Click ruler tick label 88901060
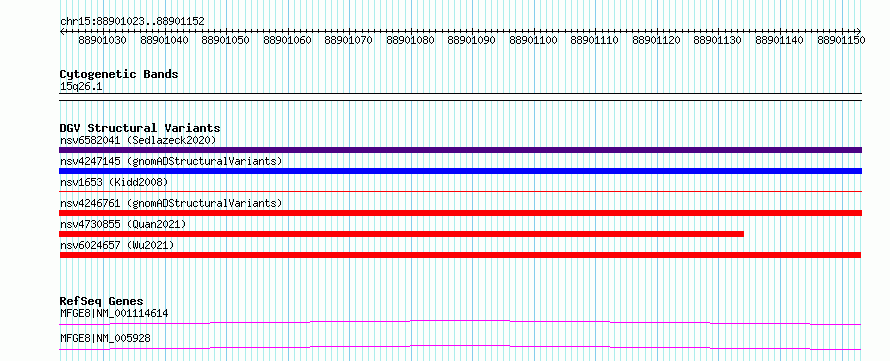Image resolution: width=890 pixels, height=361 pixels. click(x=287, y=40)
